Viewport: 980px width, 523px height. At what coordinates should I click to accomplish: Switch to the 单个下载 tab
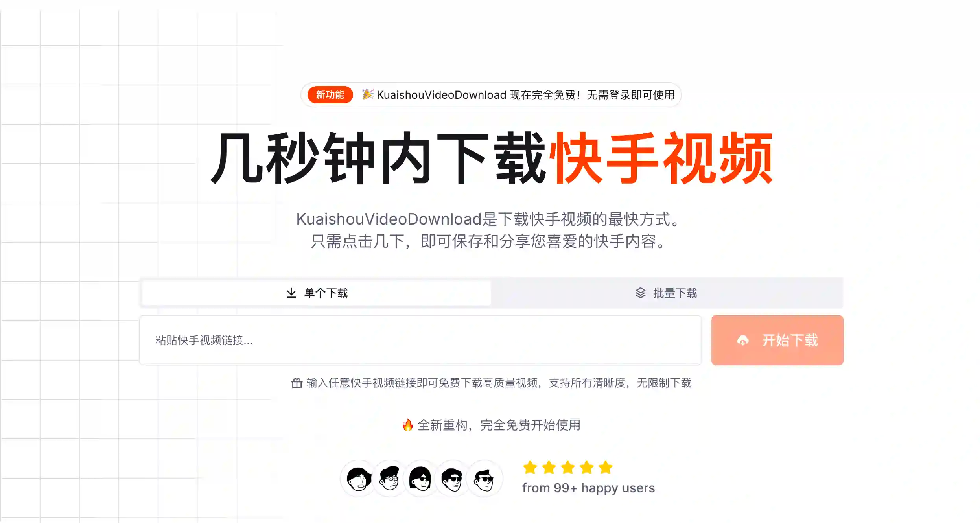click(316, 293)
